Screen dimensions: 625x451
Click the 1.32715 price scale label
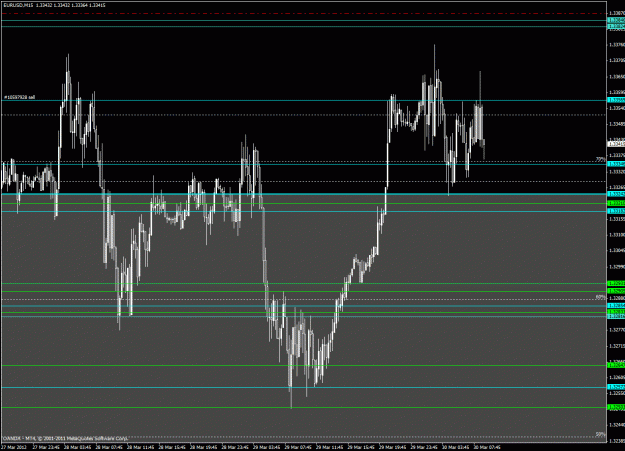point(616,346)
